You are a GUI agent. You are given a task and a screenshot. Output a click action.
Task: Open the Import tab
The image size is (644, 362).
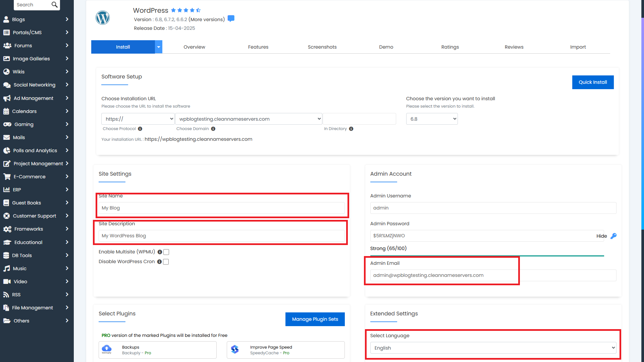(x=578, y=47)
